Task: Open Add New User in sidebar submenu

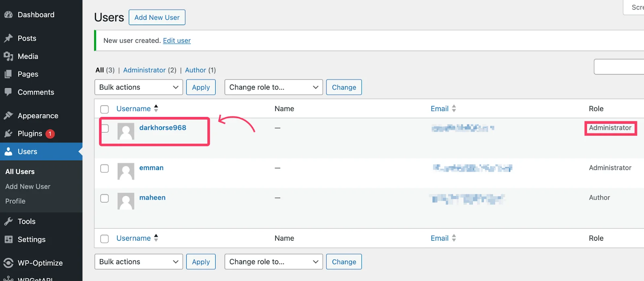Action: tap(28, 187)
